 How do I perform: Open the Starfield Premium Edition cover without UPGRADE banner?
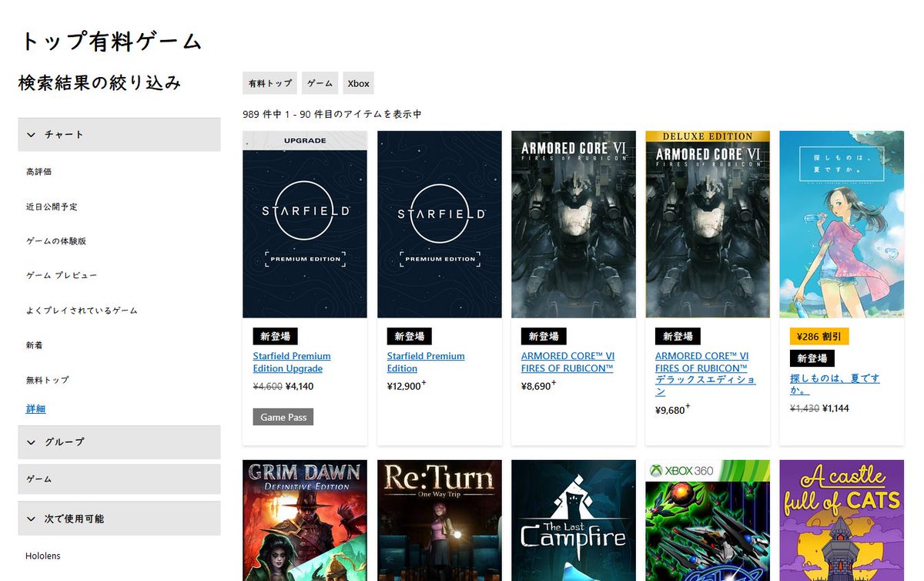440,224
